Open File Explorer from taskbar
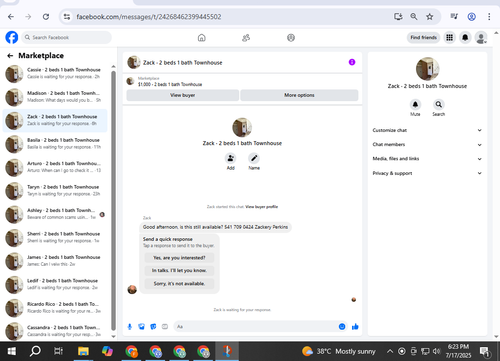500x361 pixels. click(83, 351)
